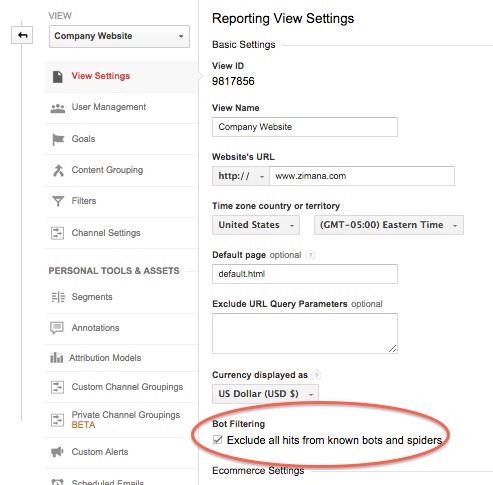The image size is (493, 485).
Task: Click the Annotations speech bubble icon
Action: point(57,328)
